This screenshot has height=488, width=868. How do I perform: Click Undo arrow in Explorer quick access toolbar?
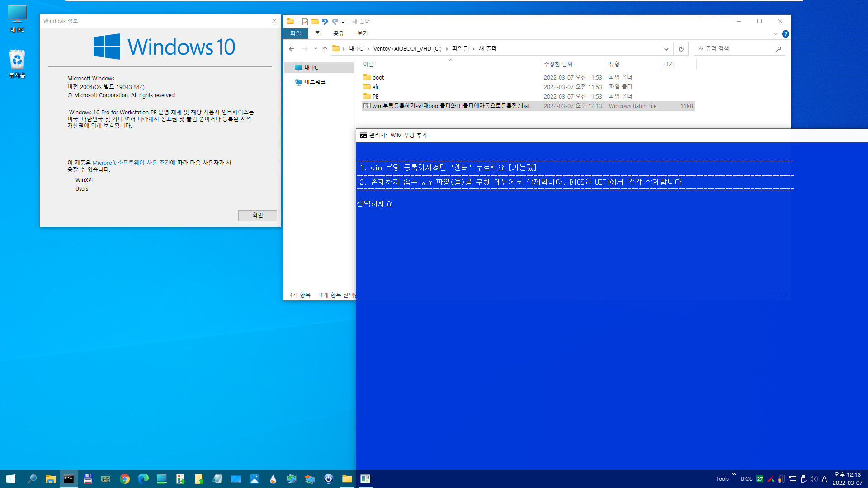click(325, 21)
